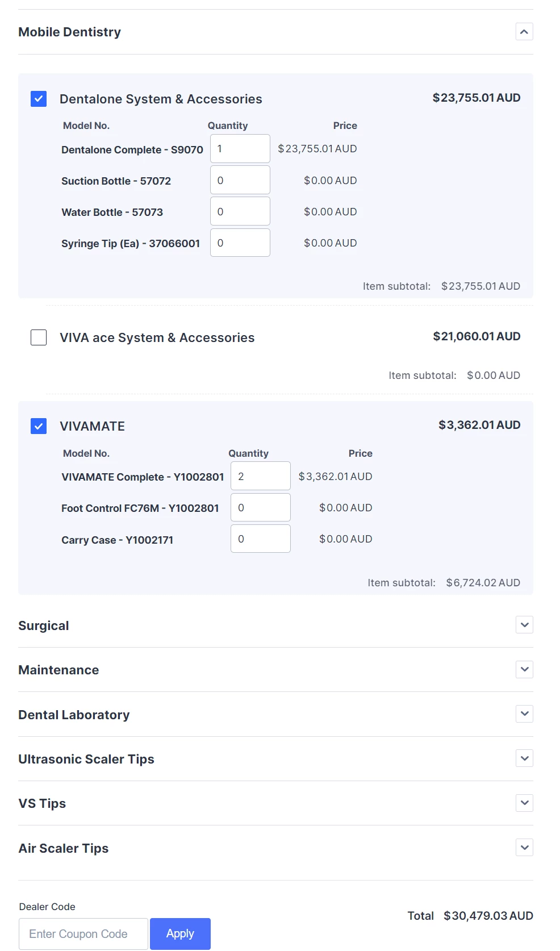Image resolution: width=560 pixels, height=951 pixels.
Task: Click the Ultrasonic Scaler Tips heading
Action: tap(86, 759)
